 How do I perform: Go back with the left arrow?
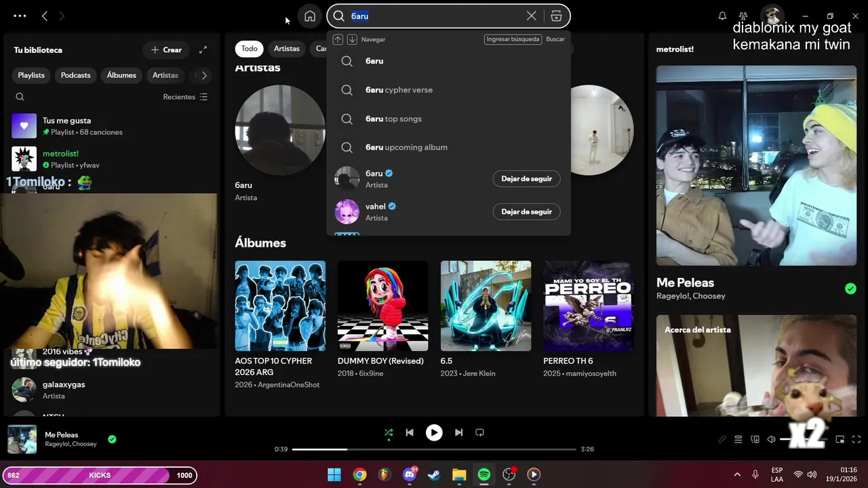point(45,16)
